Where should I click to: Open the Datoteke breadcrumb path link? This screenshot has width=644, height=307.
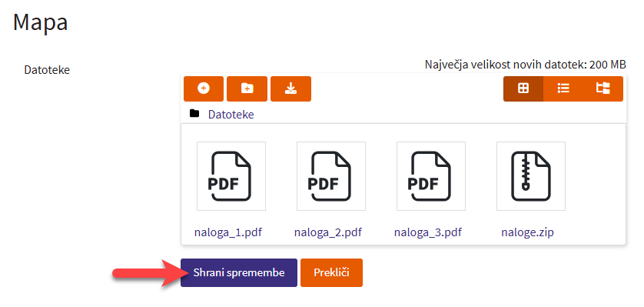(x=231, y=114)
